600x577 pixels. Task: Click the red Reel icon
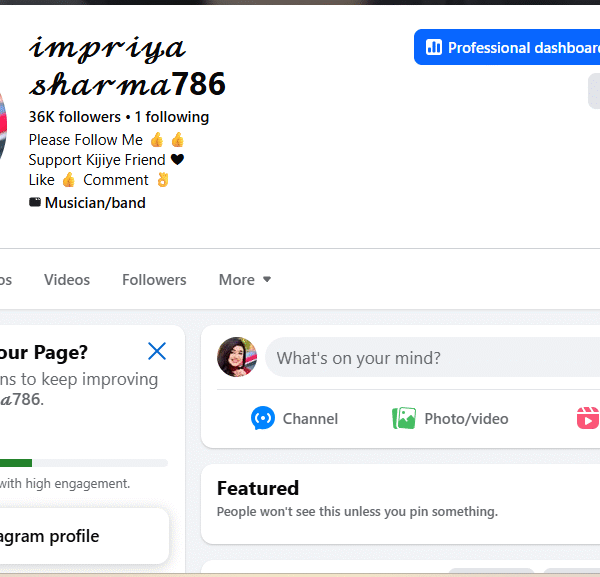588,418
